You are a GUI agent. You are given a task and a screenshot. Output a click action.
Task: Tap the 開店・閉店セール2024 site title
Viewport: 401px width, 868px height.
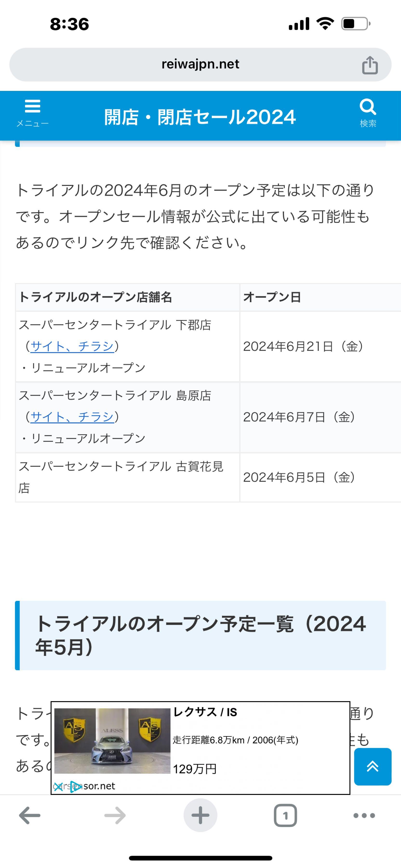point(200,117)
